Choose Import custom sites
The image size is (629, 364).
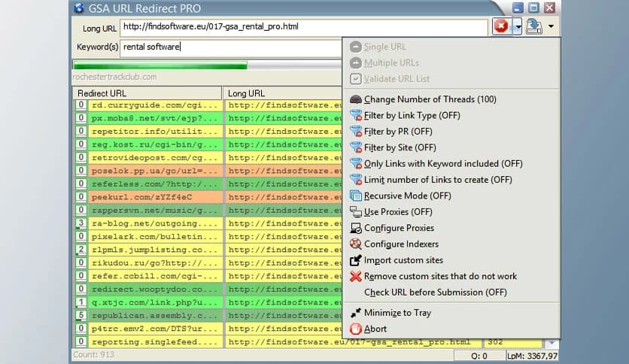coord(451,260)
